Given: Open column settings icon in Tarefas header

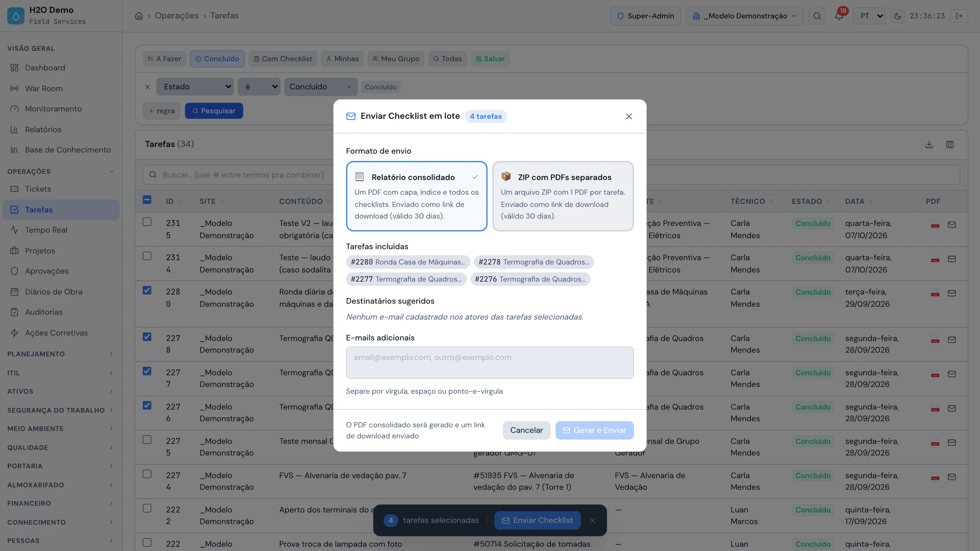Looking at the screenshot, I should [x=950, y=144].
